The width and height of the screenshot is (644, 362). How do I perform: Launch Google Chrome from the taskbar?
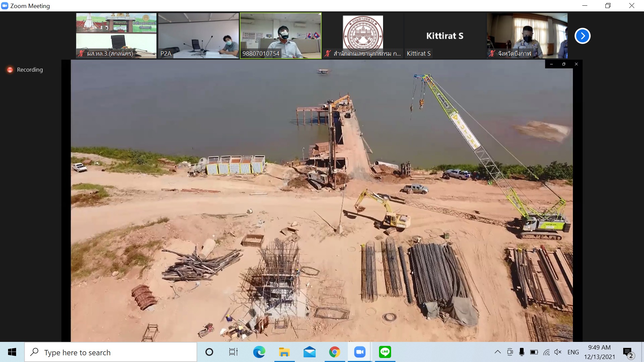(x=334, y=352)
